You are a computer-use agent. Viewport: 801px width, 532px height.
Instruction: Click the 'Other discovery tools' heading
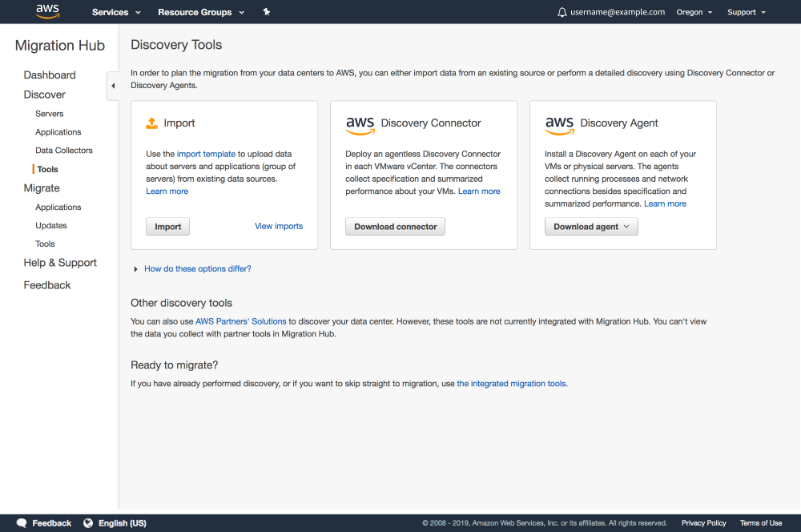[x=181, y=303]
